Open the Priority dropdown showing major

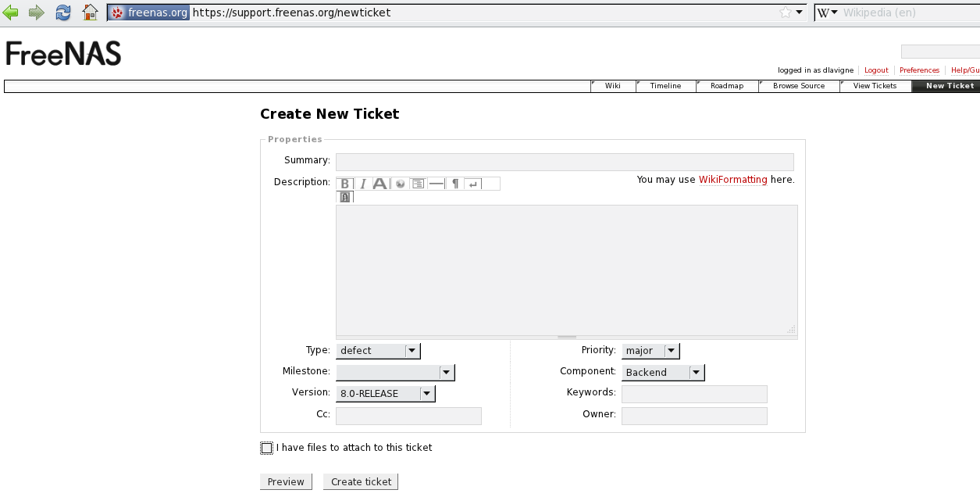coord(650,351)
